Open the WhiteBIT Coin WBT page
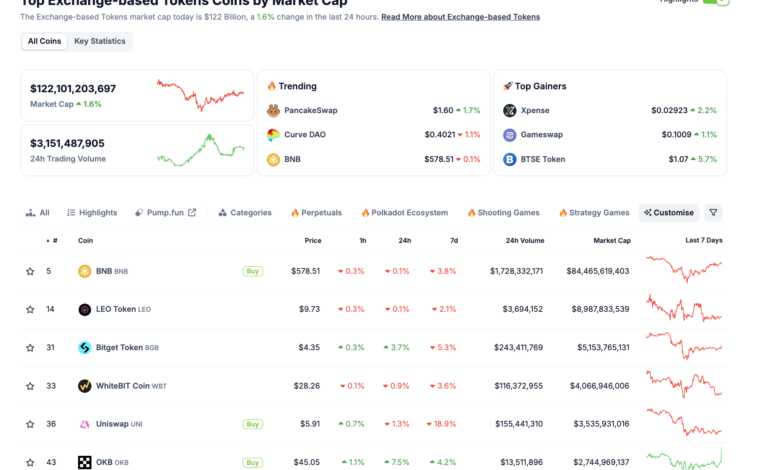Viewport: 780px width, 470px height. point(131,386)
